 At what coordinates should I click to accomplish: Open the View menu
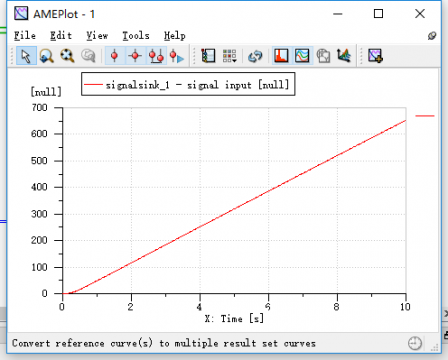(x=97, y=35)
